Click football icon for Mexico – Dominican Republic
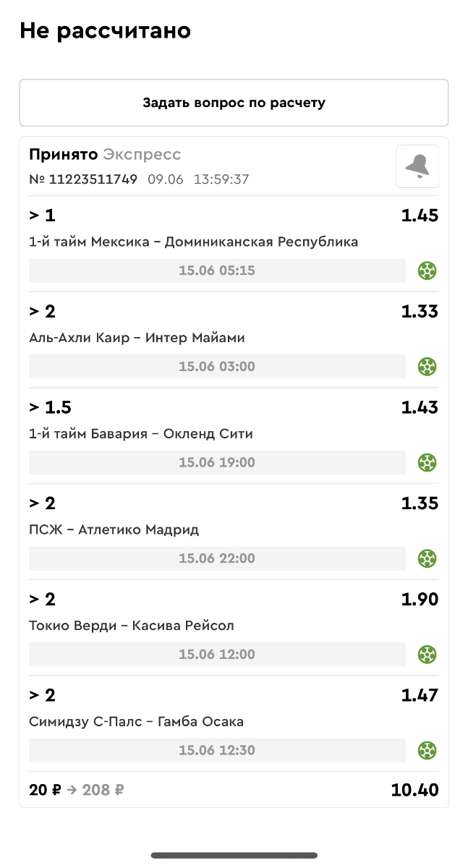This screenshot has height=868, width=468. pos(427,271)
